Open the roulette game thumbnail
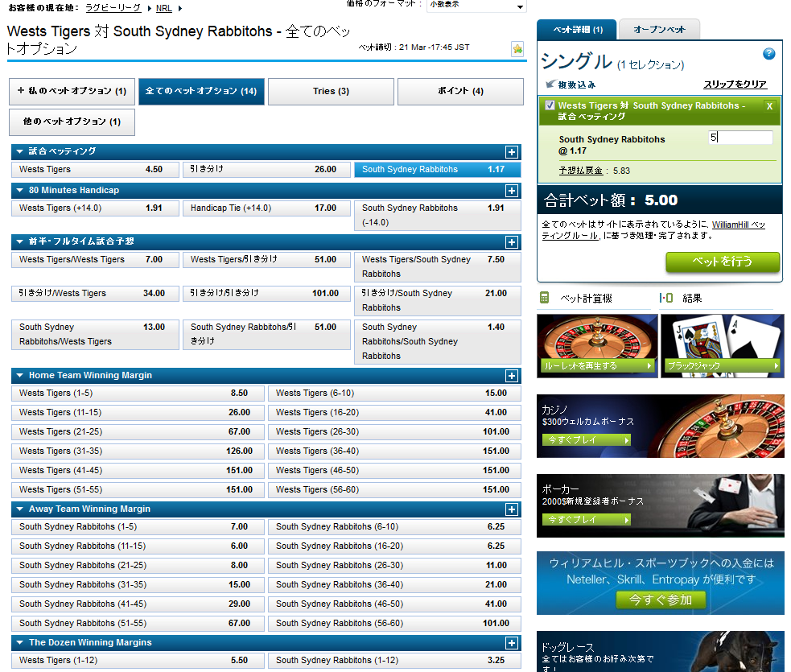The image size is (791, 672). tap(596, 346)
